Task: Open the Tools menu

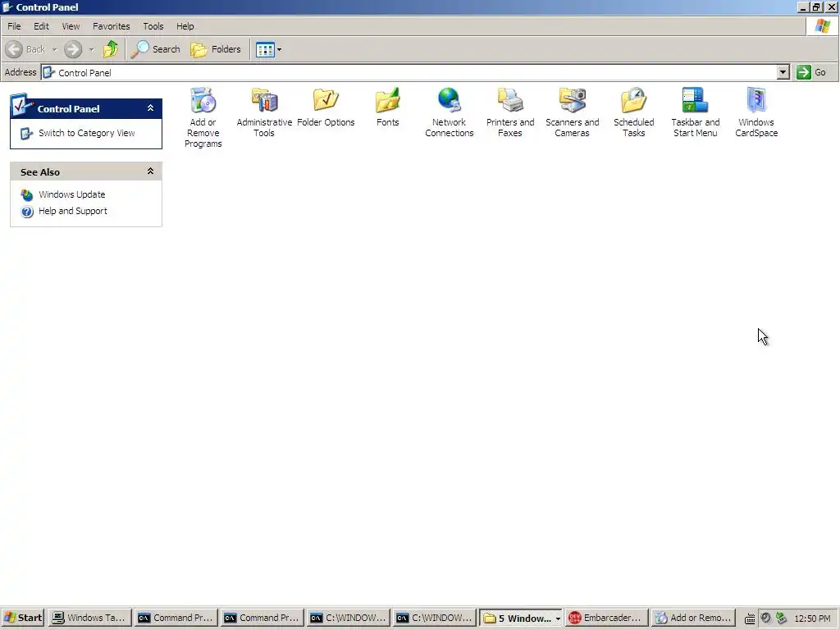Action: pos(153,26)
